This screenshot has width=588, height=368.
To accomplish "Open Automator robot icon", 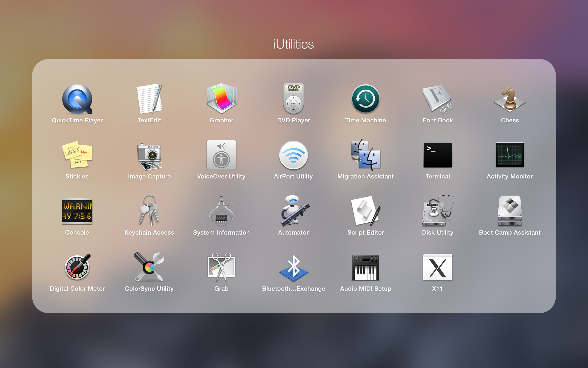I will tap(295, 211).
